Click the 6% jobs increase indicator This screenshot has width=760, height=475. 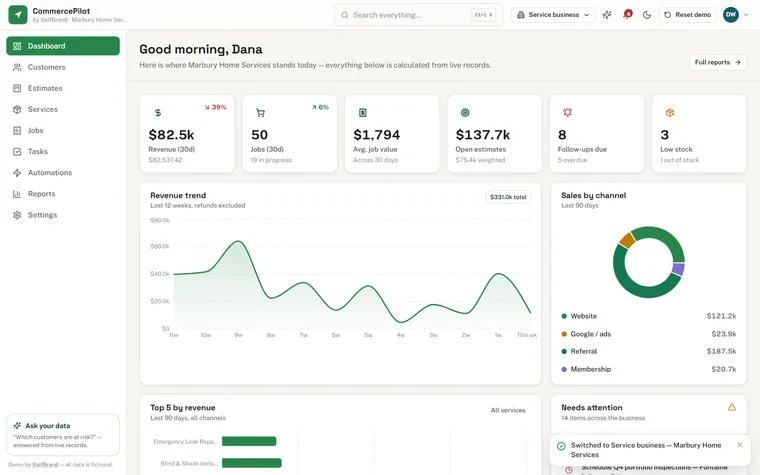pos(320,107)
